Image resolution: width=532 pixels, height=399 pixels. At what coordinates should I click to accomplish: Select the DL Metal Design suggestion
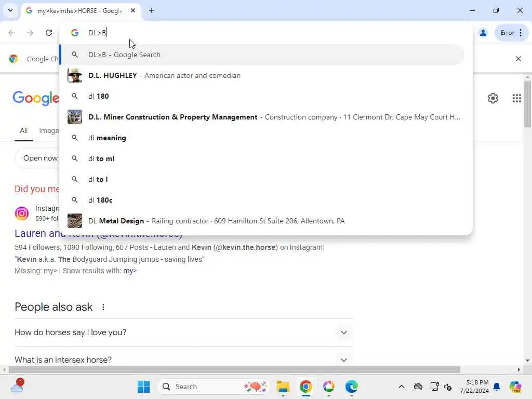tap(262, 221)
